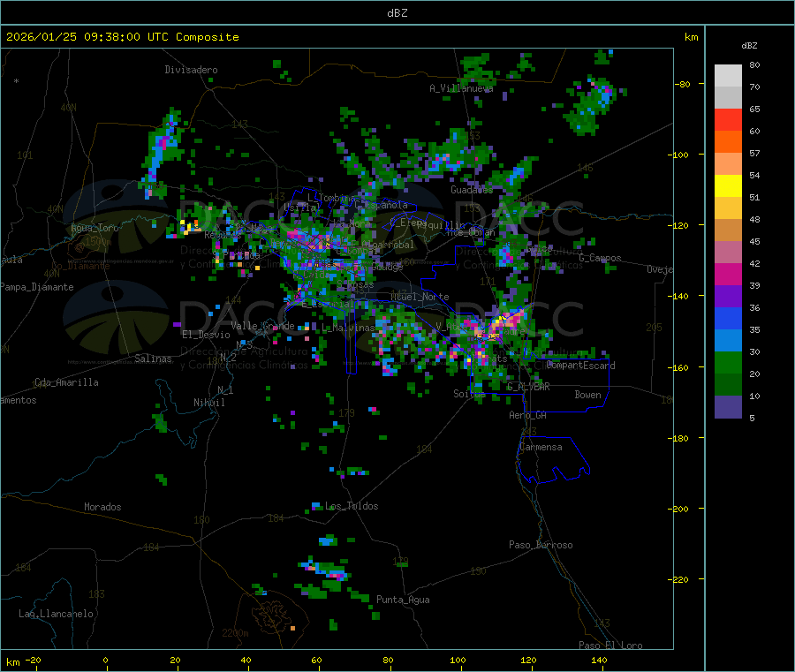The height and width of the screenshot is (672, 795).
Task: Click the light grey 70-80 dBZ legend swatch
Action: pyautogui.click(x=728, y=76)
